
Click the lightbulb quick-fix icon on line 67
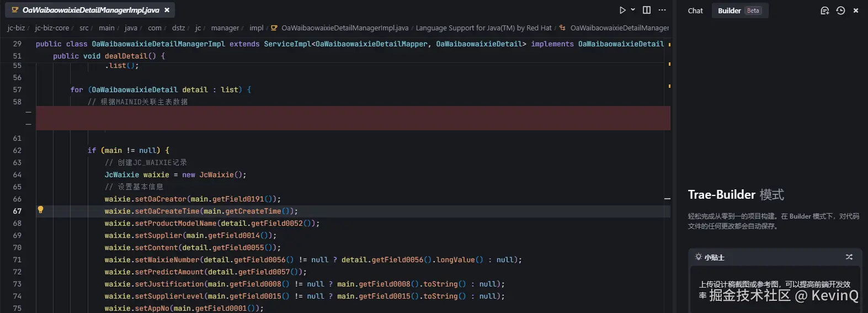coord(40,210)
